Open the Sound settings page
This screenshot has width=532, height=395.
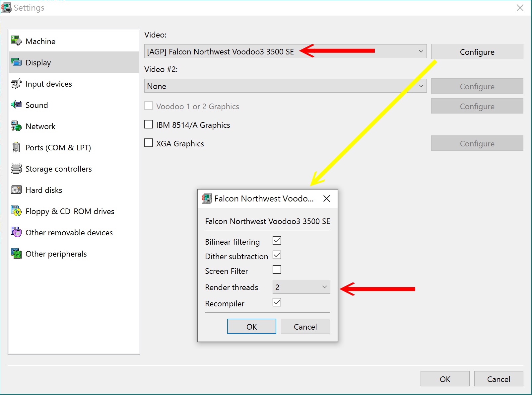[74, 105]
